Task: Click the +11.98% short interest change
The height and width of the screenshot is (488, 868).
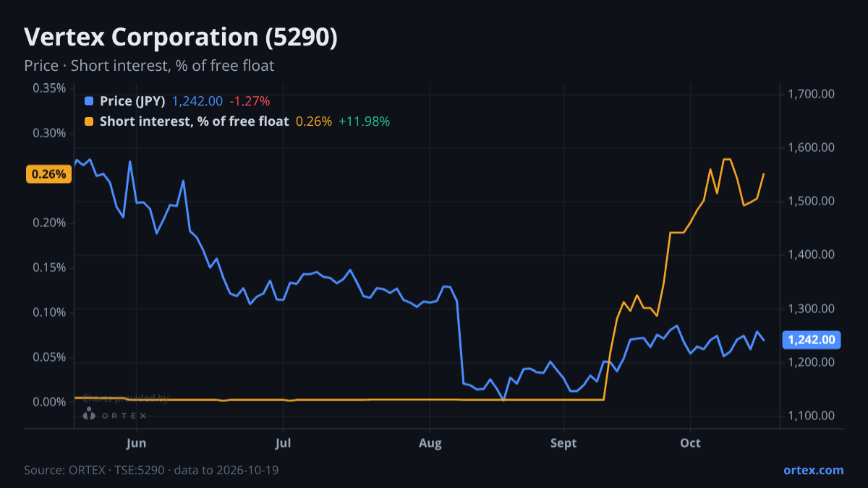Action: pyautogui.click(x=364, y=121)
